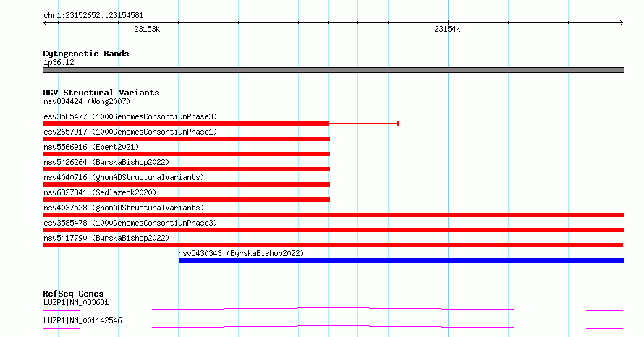This screenshot has width=644, height=337.
Task: Click the thin whisker extension of esv3585477
Action: [363, 124]
